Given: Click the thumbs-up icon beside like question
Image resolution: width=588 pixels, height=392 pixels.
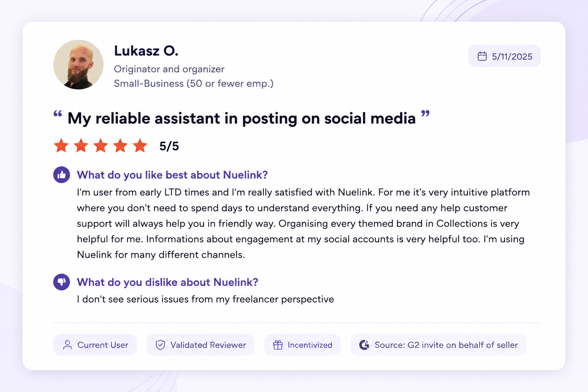Looking at the screenshot, I should click(x=61, y=175).
